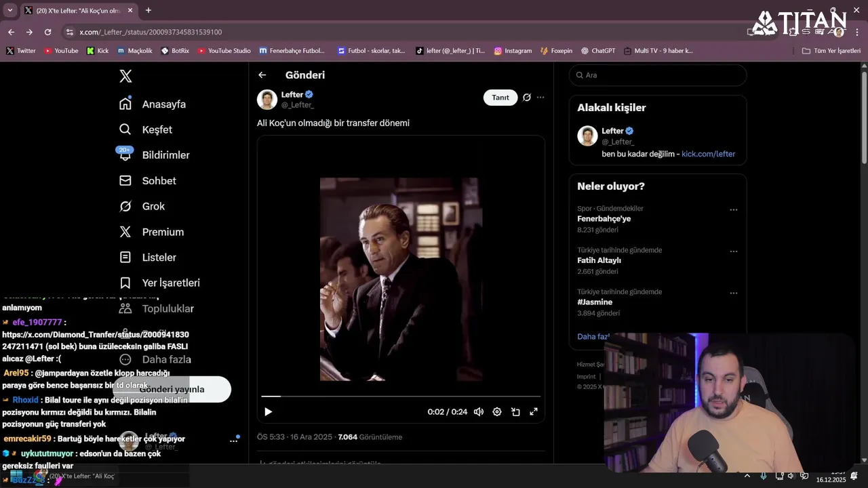
Task: Open tab search dropdown arrow
Action: (x=9, y=10)
